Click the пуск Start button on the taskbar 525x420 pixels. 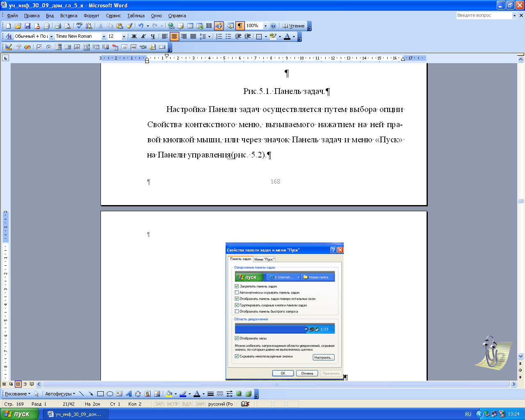point(19,414)
